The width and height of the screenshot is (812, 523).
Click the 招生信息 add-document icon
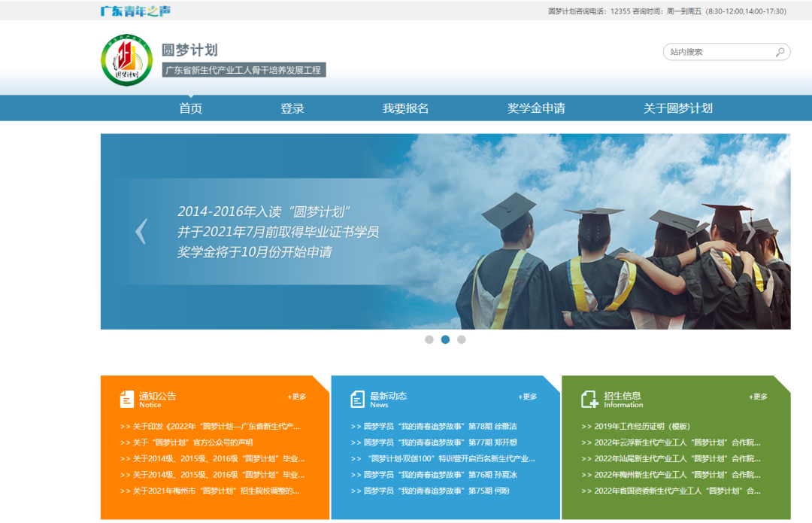(x=589, y=400)
